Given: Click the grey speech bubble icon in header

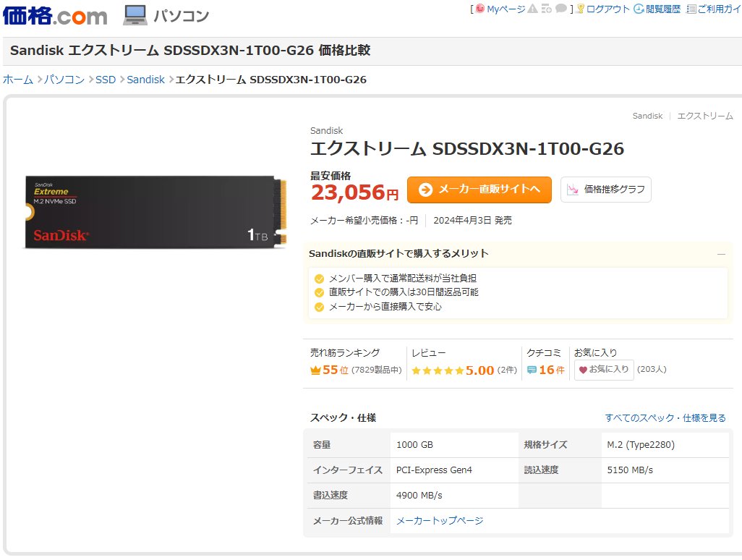Looking at the screenshot, I should coord(560,9).
